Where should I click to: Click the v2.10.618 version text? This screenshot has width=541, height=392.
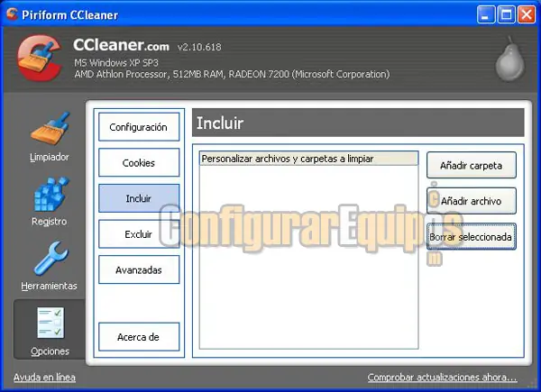pyautogui.click(x=199, y=47)
